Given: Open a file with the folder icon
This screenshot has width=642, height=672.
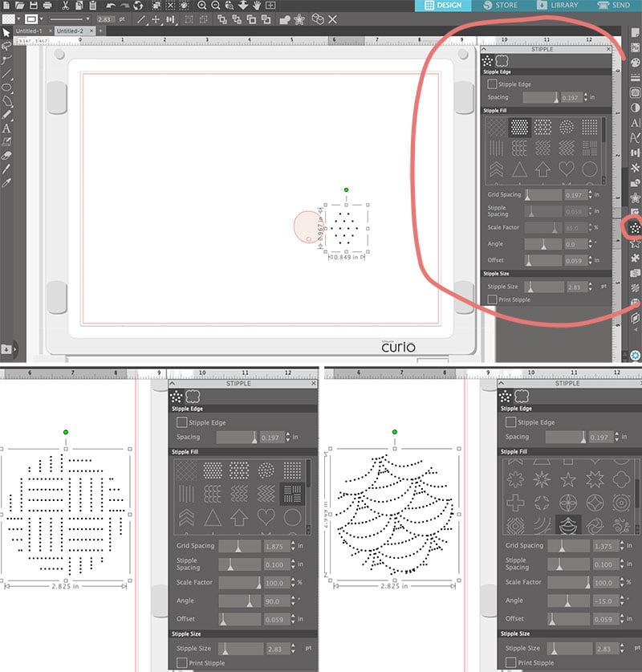Looking at the screenshot, I should tap(19, 5).
